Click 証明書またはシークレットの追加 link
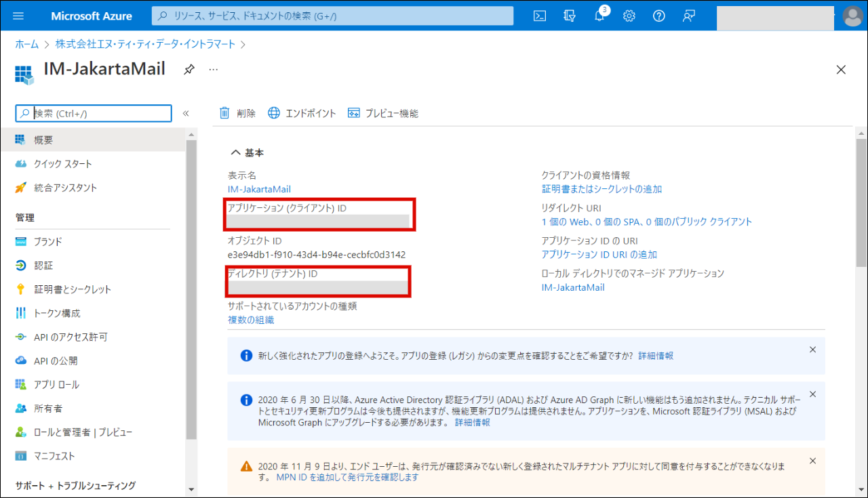The width and height of the screenshot is (868, 498). pyautogui.click(x=601, y=189)
